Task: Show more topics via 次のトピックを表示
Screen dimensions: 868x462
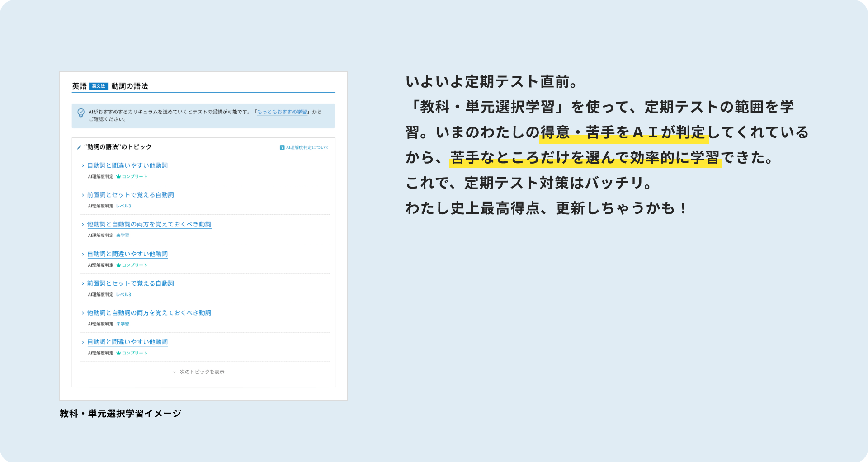Action: tap(202, 372)
